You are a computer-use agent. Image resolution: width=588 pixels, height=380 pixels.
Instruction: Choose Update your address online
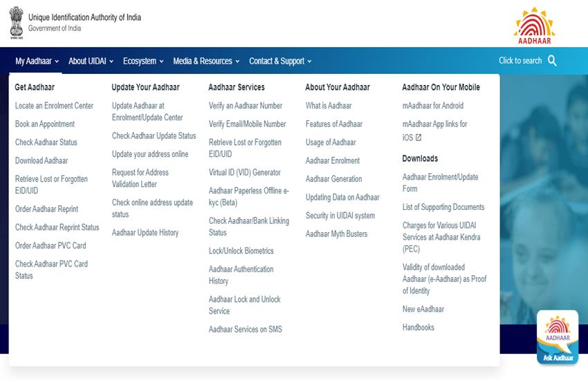tap(150, 154)
